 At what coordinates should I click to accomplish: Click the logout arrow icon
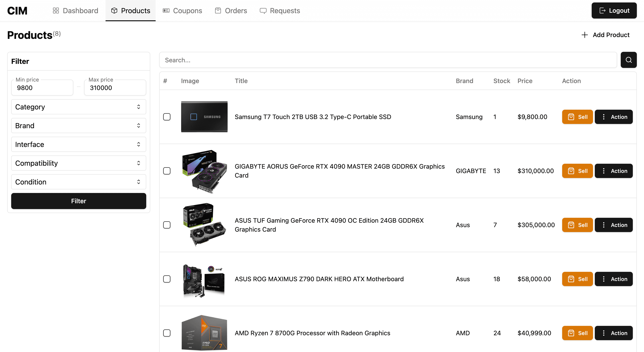[x=602, y=11]
